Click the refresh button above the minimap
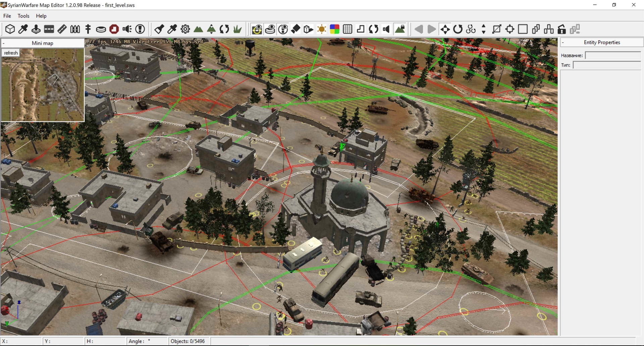Screen dimensions: 644x346 [x=11, y=53]
